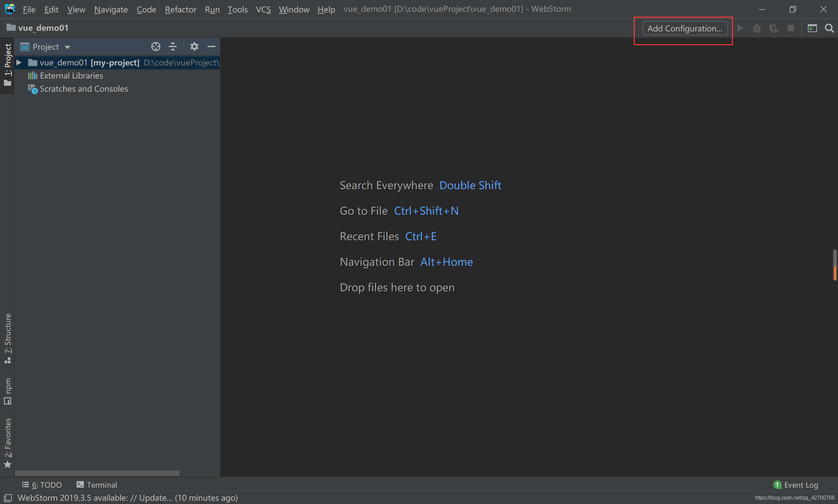Screen dimensions: 838x504
Task: Open Project panel settings gear
Action: tap(194, 46)
